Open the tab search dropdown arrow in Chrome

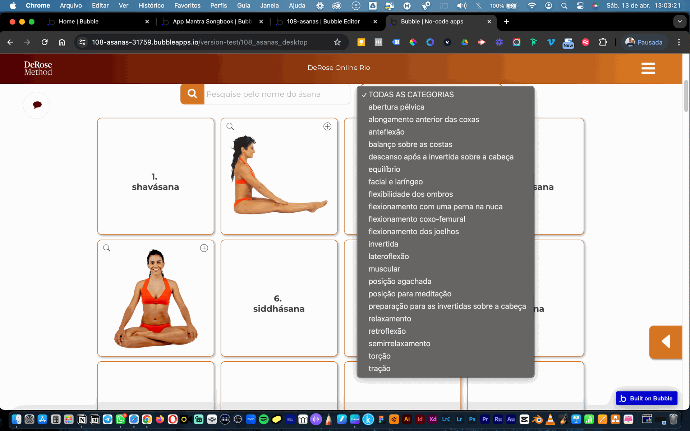679,22
